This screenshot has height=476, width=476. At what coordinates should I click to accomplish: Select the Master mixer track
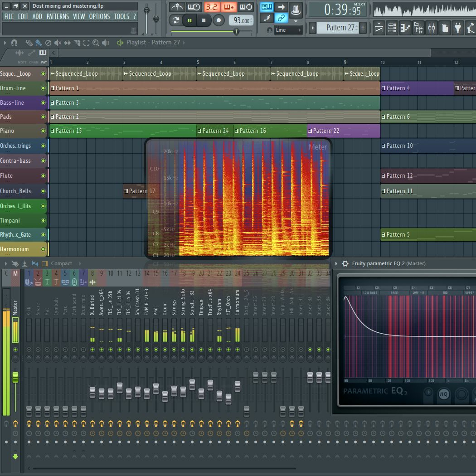(x=15, y=307)
